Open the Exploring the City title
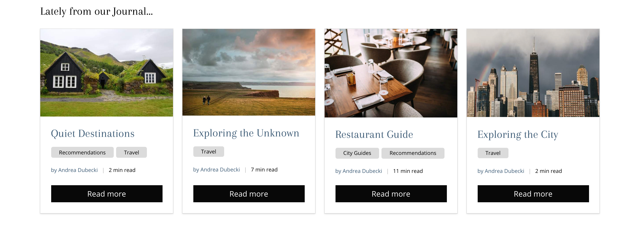This screenshot has height=225, width=644. tap(517, 135)
